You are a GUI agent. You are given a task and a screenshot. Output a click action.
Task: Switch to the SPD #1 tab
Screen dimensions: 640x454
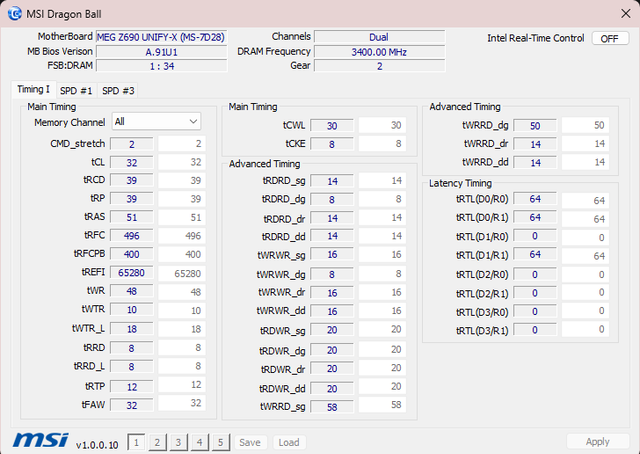[76, 91]
